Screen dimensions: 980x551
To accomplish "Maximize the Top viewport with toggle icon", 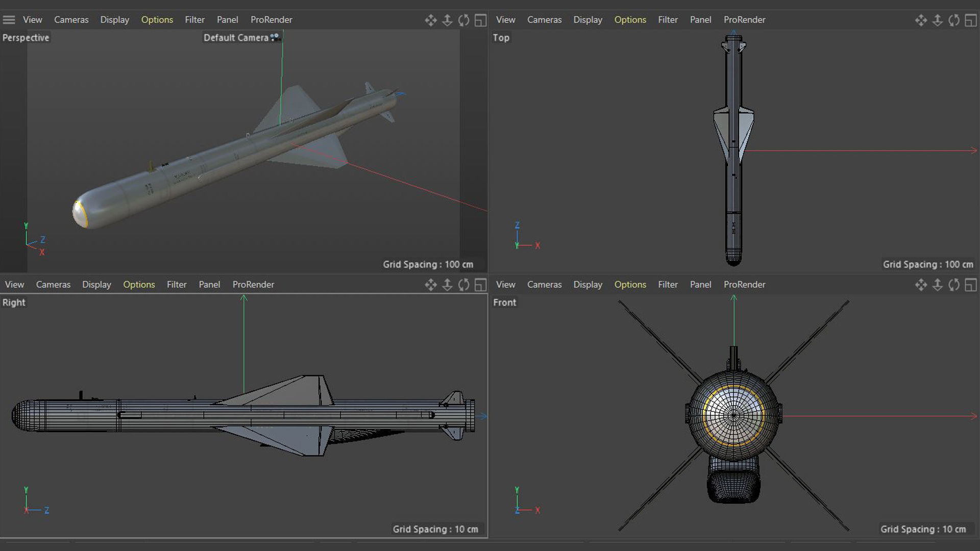I will point(970,20).
